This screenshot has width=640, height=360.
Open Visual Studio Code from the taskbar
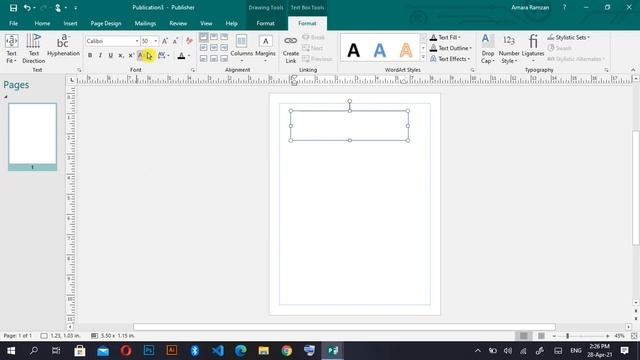coord(218,351)
